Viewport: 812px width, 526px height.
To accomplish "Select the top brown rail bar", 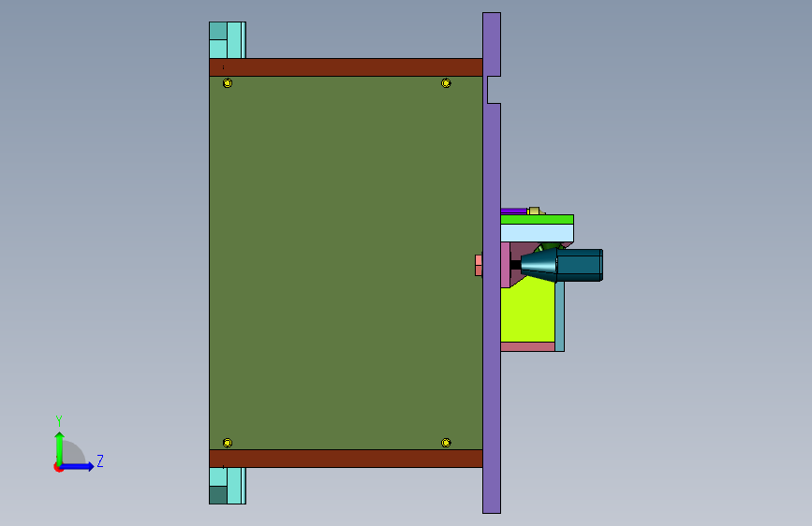I will click(346, 67).
